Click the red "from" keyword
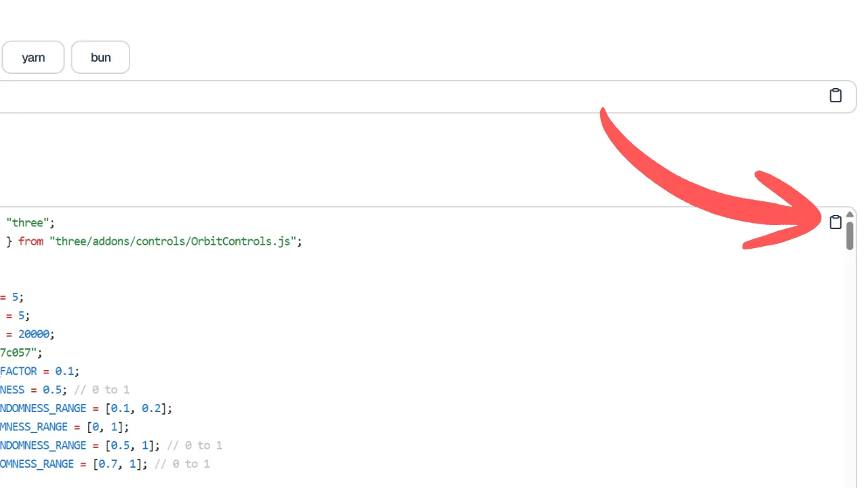The height and width of the screenshot is (488, 868). (x=31, y=241)
